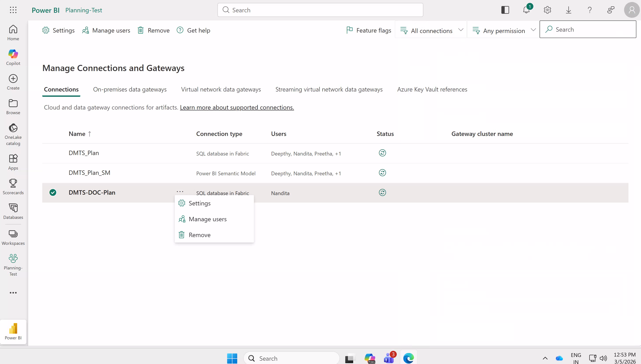Click the download arrow icon in header
This screenshot has width=641, height=364.
568,10
